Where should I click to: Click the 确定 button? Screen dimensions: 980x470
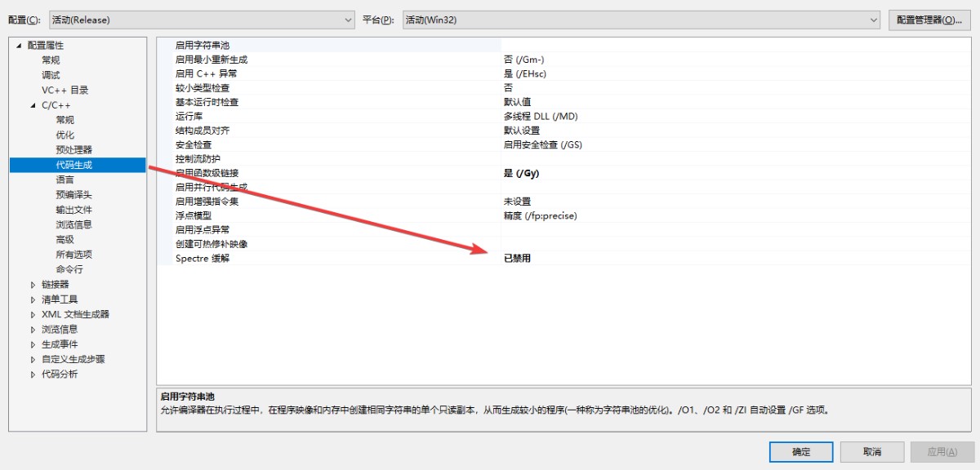click(801, 452)
